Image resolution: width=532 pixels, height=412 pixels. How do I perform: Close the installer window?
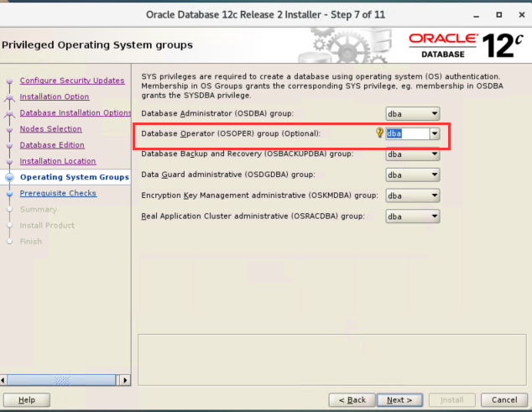(x=522, y=14)
